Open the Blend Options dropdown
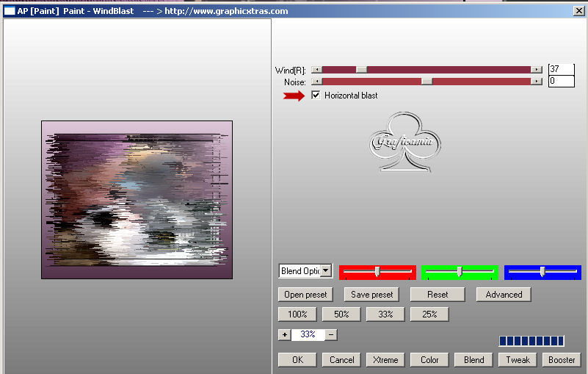 click(x=326, y=270)
